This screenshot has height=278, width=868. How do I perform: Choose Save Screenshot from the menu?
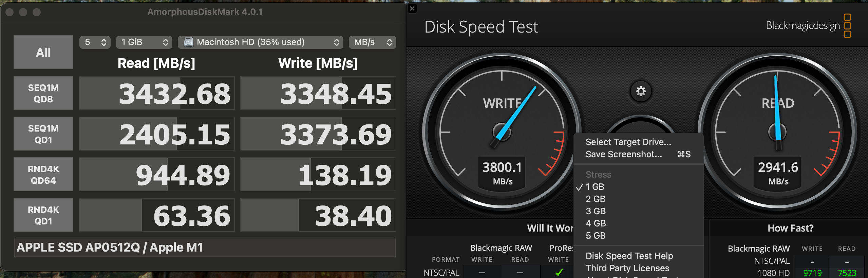tap(624, 154)
